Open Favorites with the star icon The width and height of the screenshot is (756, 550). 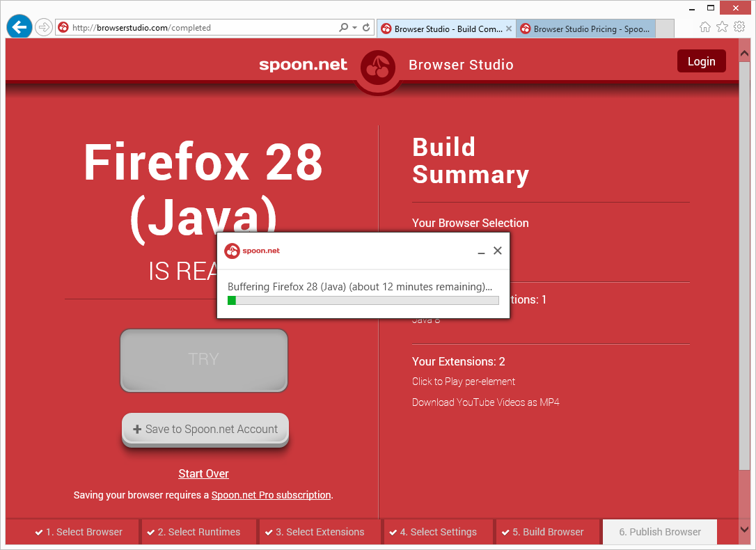(722, 27)
